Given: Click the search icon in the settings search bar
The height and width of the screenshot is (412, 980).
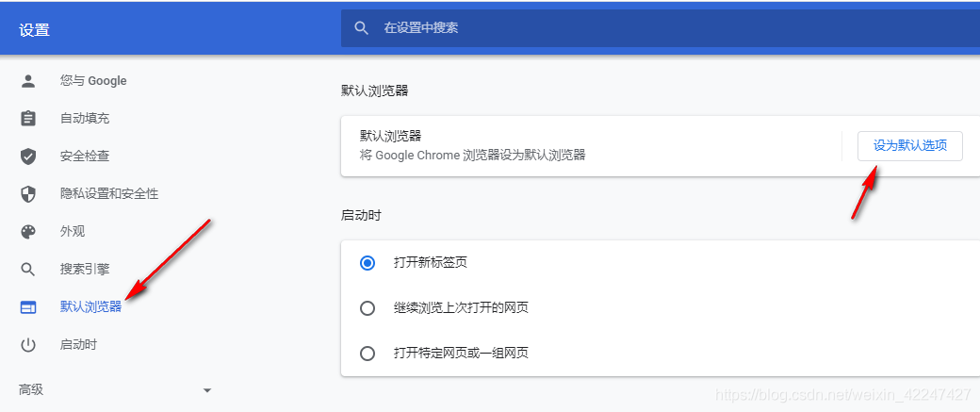Looking at the screenshot, I should pyautogui.click(x=361, y=28).
